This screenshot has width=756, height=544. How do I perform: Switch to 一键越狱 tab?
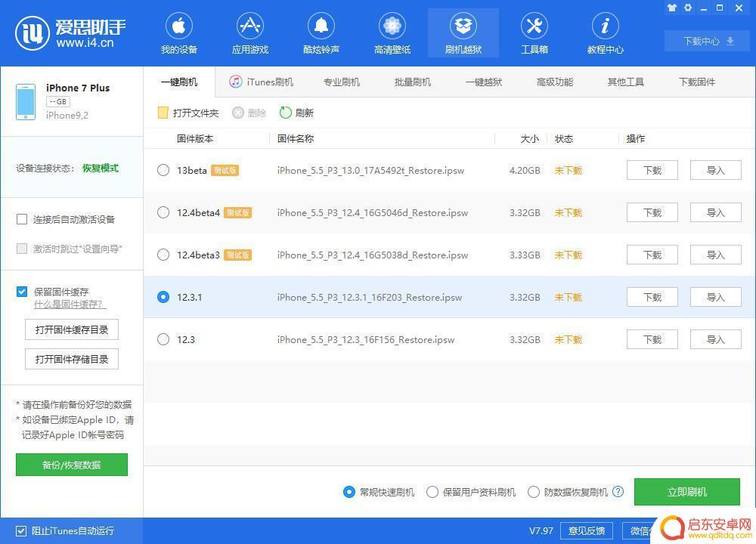[x=484, y=82]
